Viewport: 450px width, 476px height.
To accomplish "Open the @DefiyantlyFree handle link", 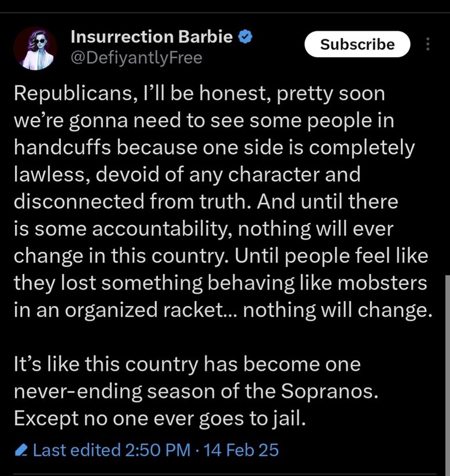I will (136, 58).
